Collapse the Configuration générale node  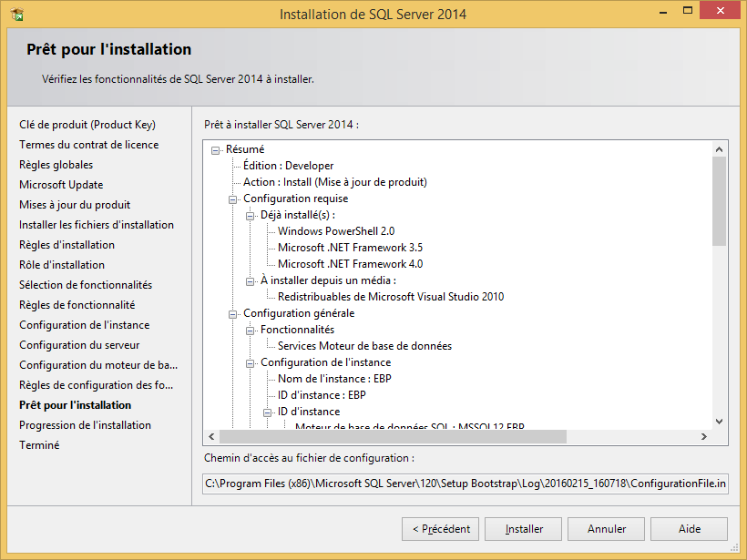point(232,314)
